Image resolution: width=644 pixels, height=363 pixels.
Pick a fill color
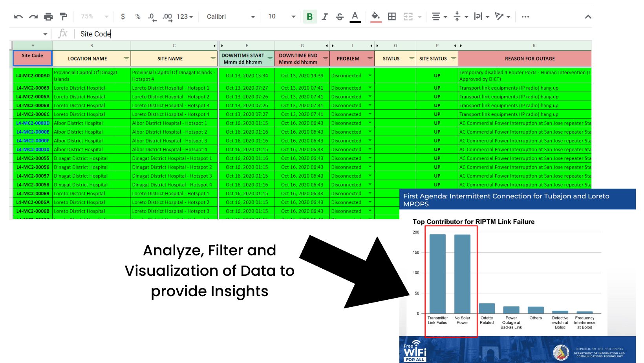[376, 17]
